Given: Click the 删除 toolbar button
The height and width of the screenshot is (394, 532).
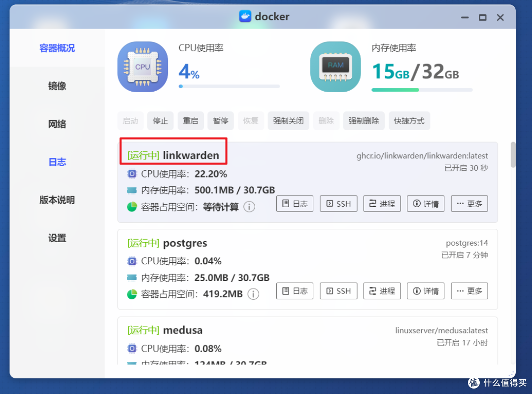Looking at the screenshot, I should point(326,121).
